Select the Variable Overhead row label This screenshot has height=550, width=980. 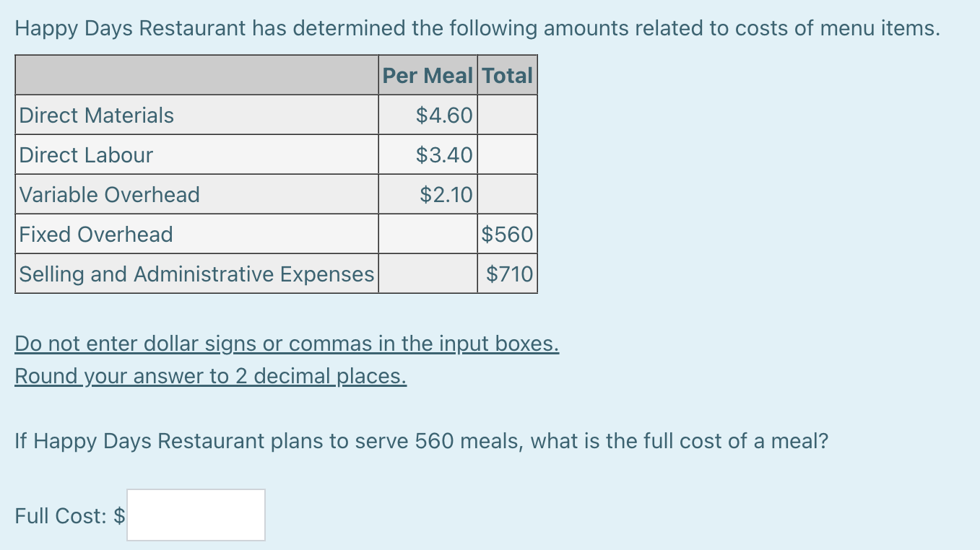(x=110, y=194)
